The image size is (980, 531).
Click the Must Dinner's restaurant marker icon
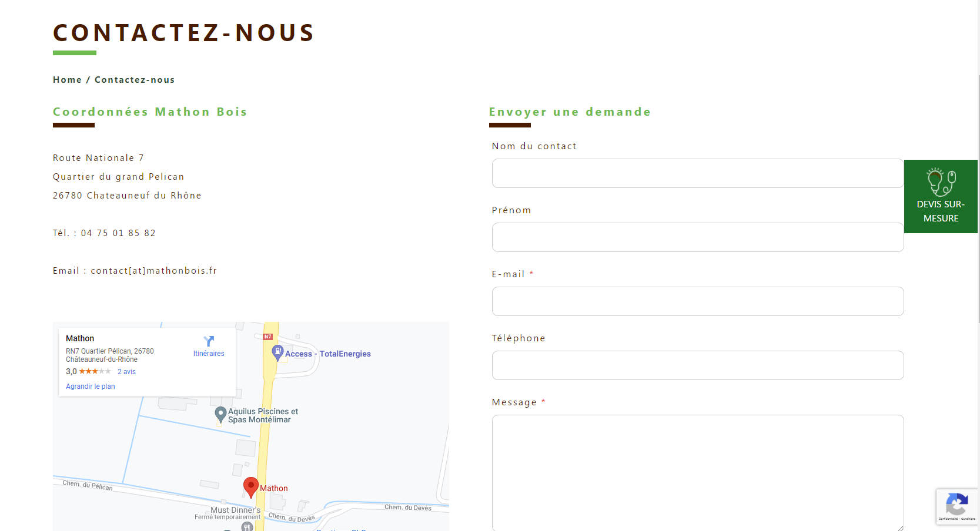247,526
